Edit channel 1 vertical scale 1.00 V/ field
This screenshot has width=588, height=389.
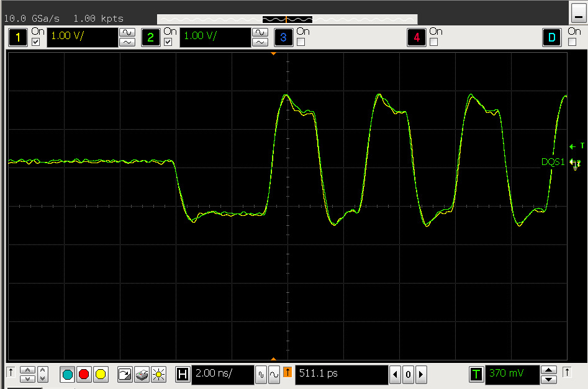point(82,37)
